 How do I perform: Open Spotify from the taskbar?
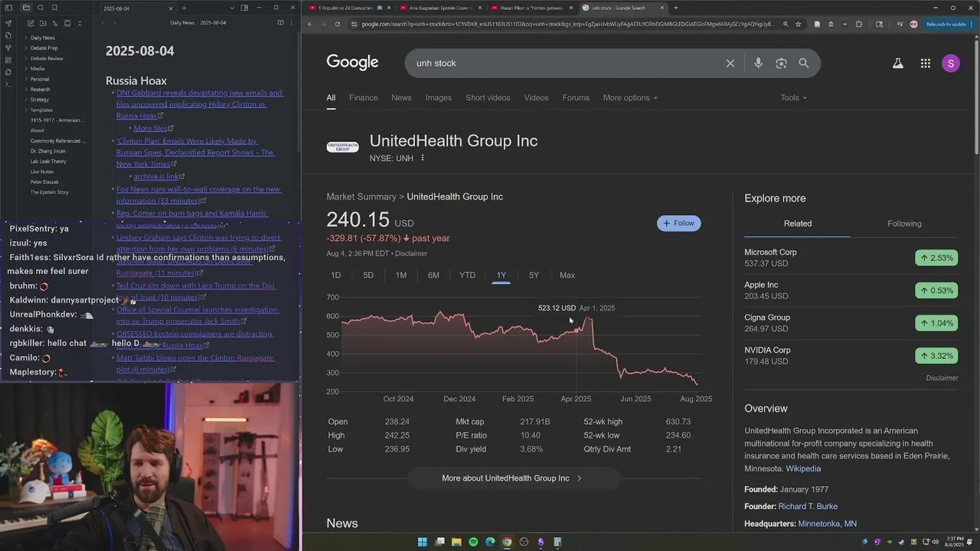click(473, 542)
